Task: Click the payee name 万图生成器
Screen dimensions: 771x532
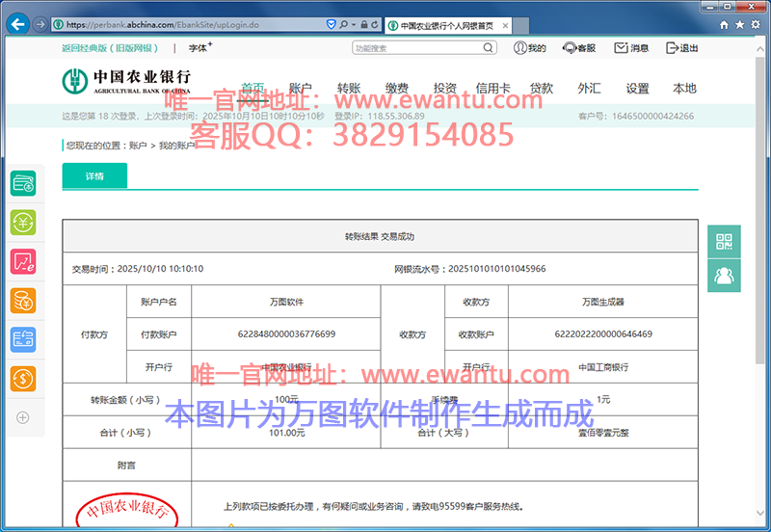Action: coord(603,302)
